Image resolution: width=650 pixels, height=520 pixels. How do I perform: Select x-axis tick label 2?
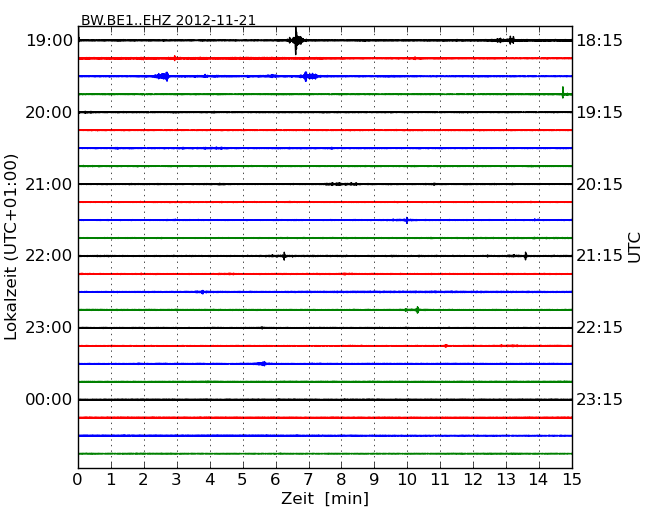(143, 479)
